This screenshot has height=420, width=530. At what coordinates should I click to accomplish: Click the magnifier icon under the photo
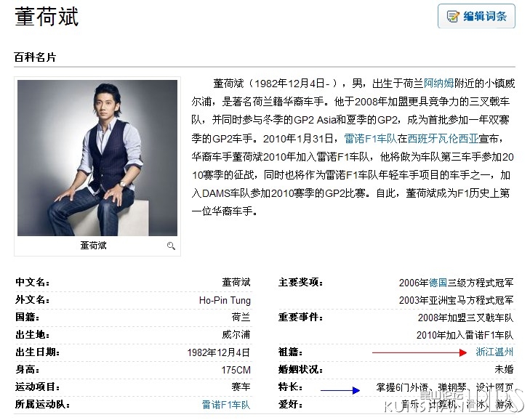[x=171, y=246]
